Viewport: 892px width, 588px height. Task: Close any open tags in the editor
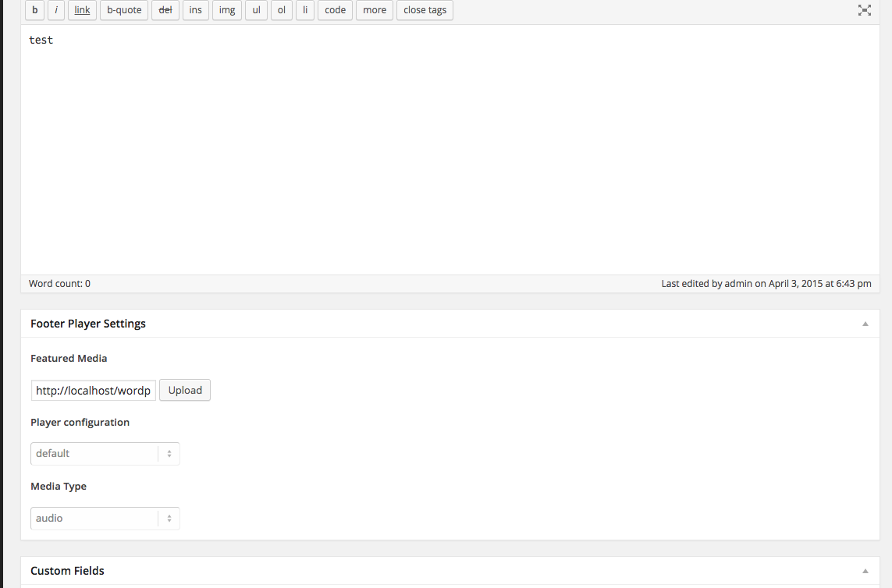425,10
